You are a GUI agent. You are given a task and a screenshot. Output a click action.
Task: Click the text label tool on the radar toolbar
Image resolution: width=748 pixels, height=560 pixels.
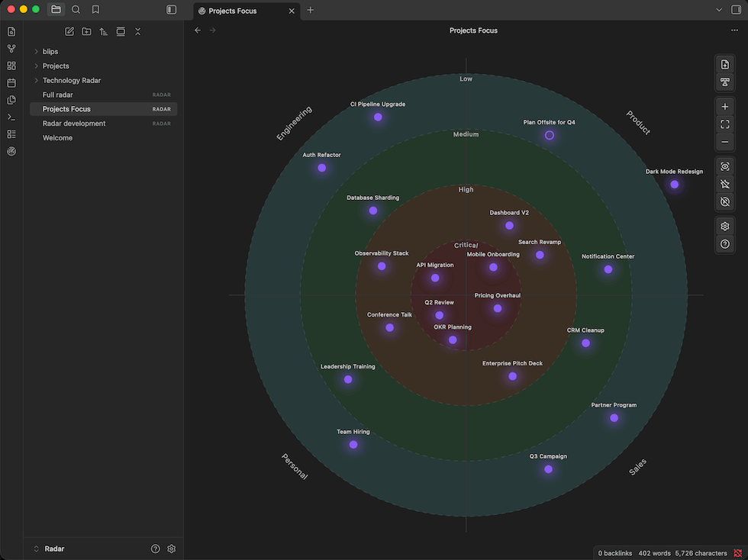[724, 82]
